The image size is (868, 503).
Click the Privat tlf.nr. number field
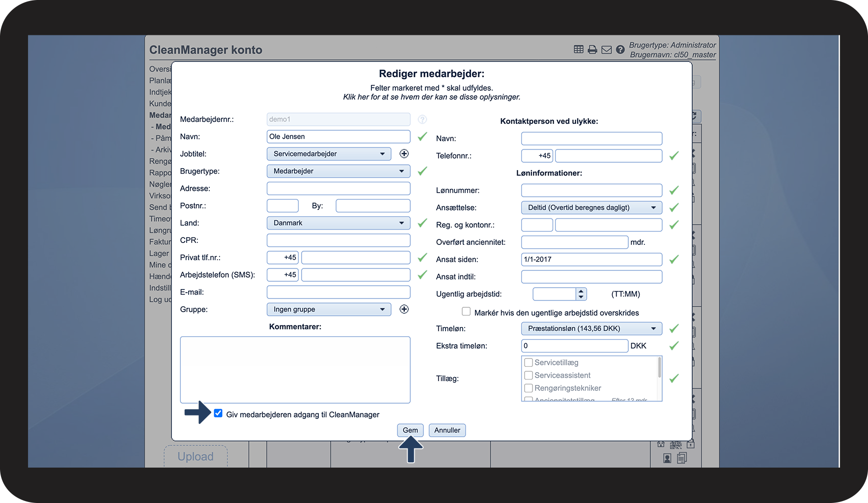pyautogui.click(x=356, y=258)
